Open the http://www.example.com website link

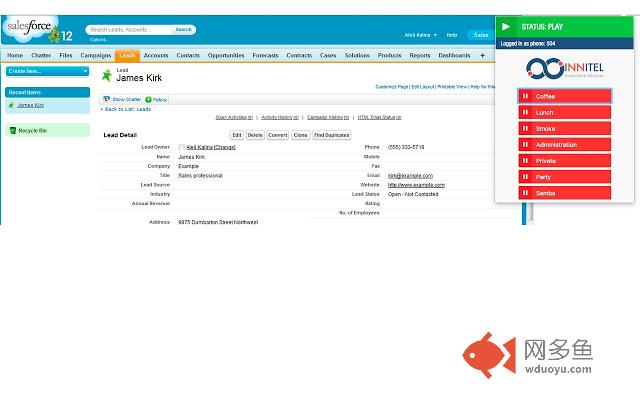(416, 185)
